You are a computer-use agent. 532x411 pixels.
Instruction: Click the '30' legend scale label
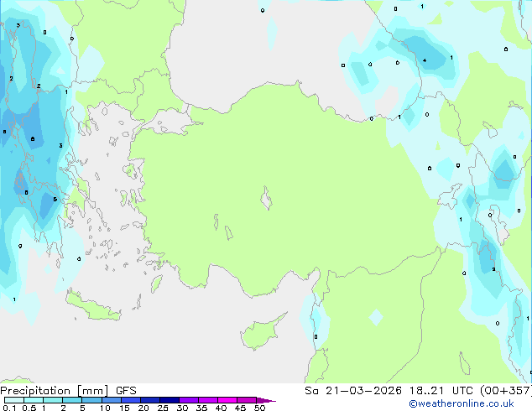[182, 408]
